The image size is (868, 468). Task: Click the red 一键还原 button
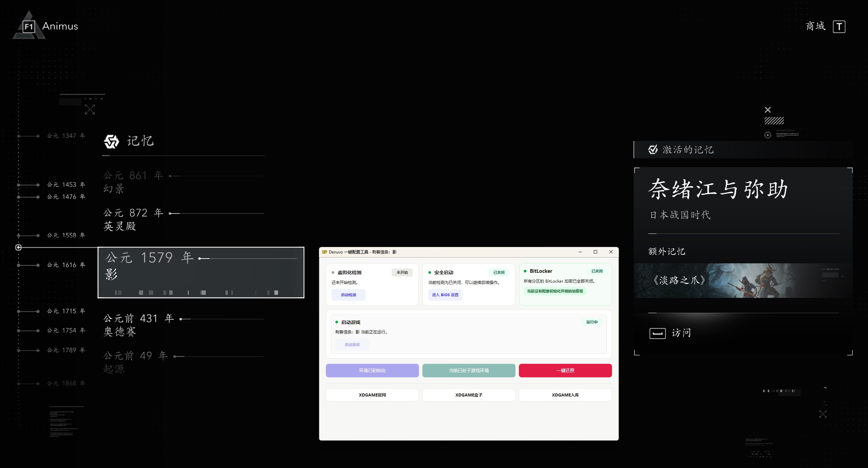coord(565,370)
